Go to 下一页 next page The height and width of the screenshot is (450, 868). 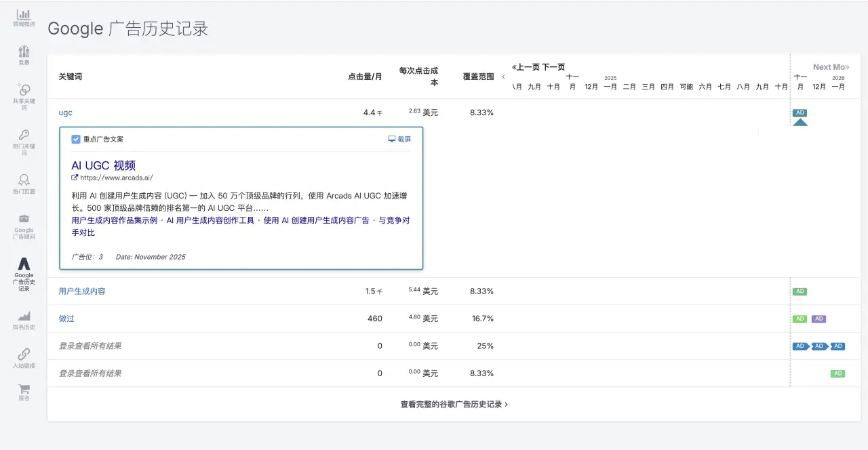[x=553, y=67]
